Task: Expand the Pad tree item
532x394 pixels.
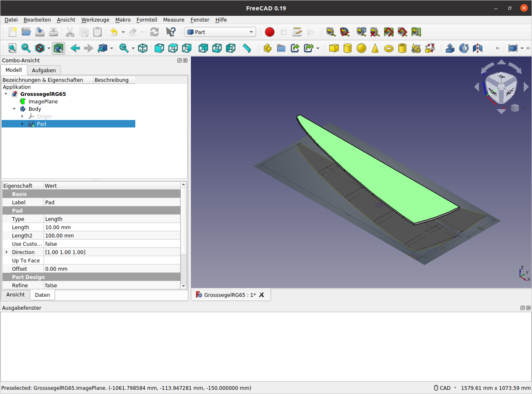Action: (x=22, y=124)
